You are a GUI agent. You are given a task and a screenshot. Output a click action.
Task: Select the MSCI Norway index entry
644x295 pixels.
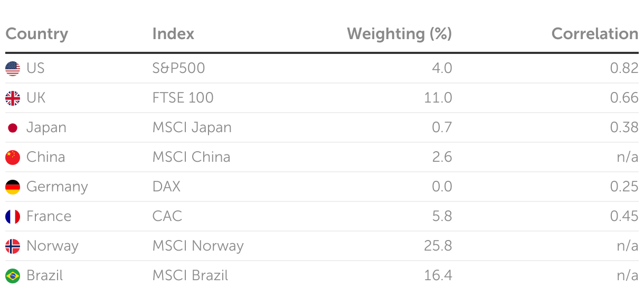pos(198,246)
